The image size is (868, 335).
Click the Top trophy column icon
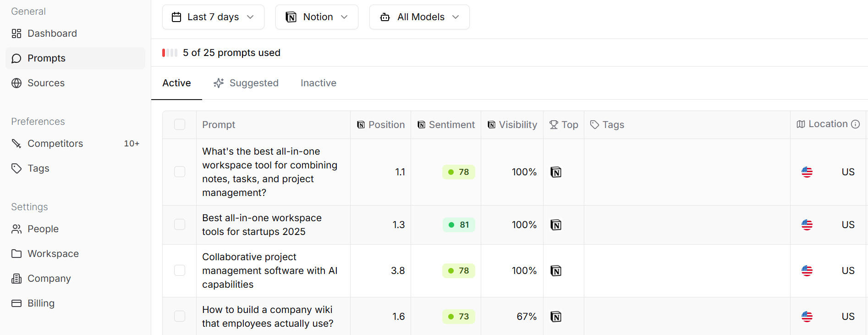coord(554,125)
